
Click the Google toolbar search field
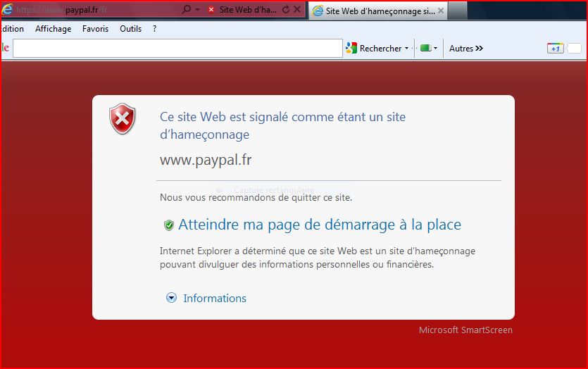177,49
